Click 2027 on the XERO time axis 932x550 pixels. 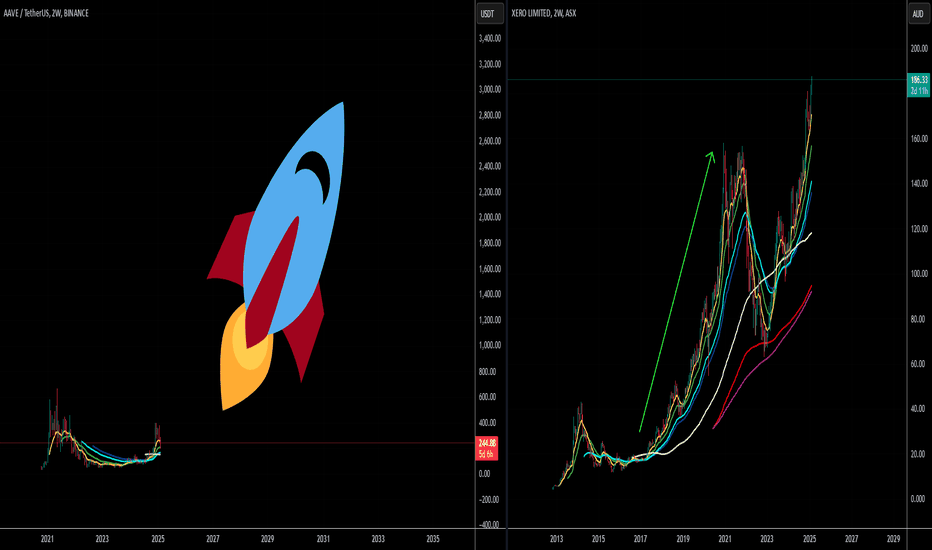[x=851, y=539]
